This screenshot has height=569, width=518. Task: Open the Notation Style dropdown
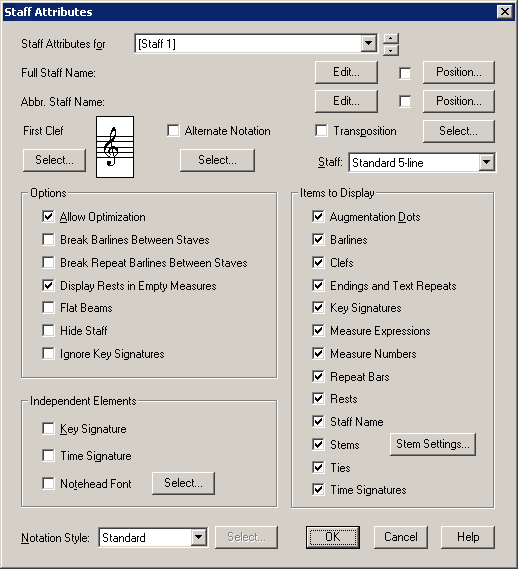[199, 537]
